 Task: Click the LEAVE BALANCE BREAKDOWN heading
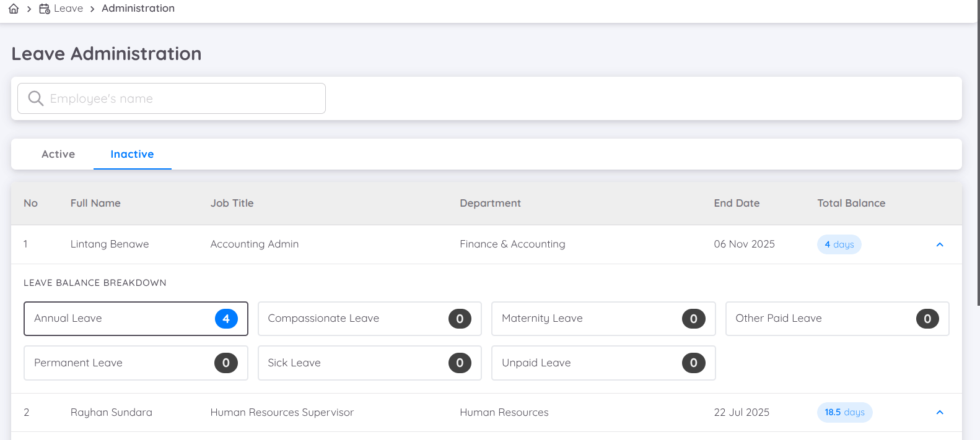click(x=95, y=283)
